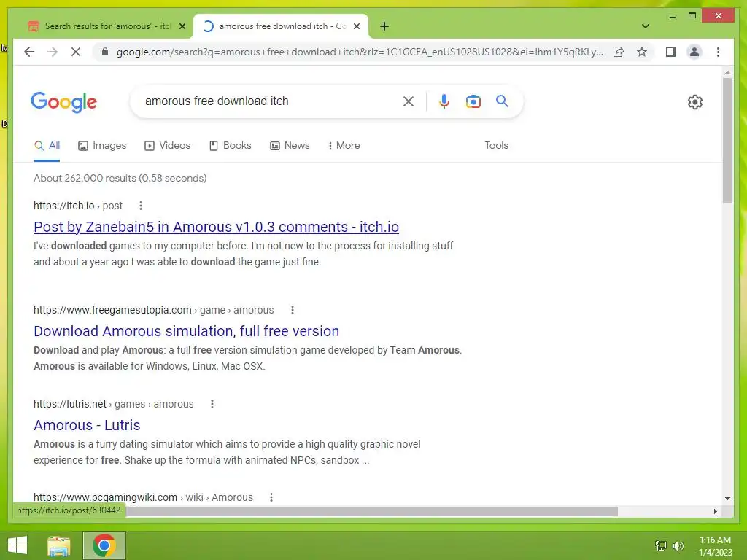This screenshot has height=560, width=747.
Task: Open the 'Amorous - Lutris' result
Action: [87, 425]
